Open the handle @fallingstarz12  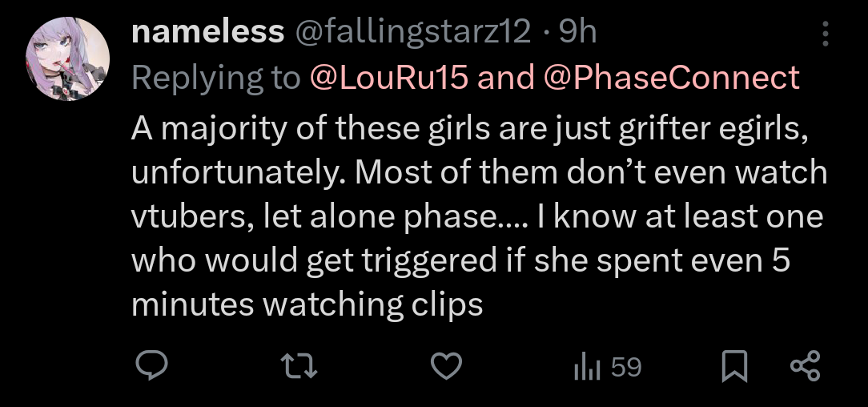click(413, 32)
